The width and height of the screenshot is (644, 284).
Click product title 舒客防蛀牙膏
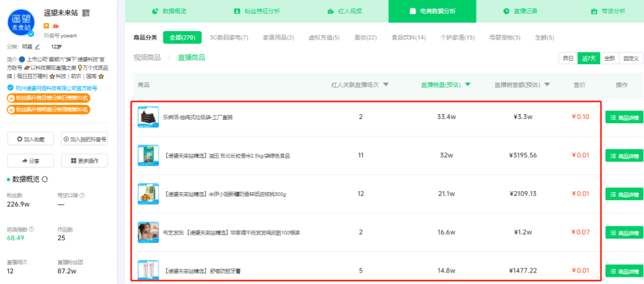tap(202, 271)
